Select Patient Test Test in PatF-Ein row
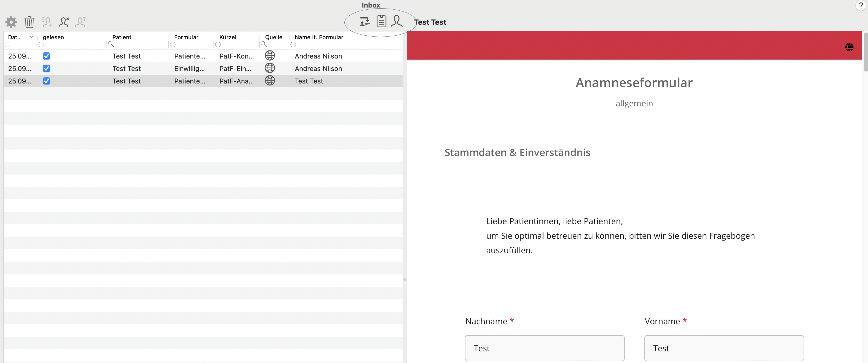This screenshot has width=868, height=363. [126, 68]
